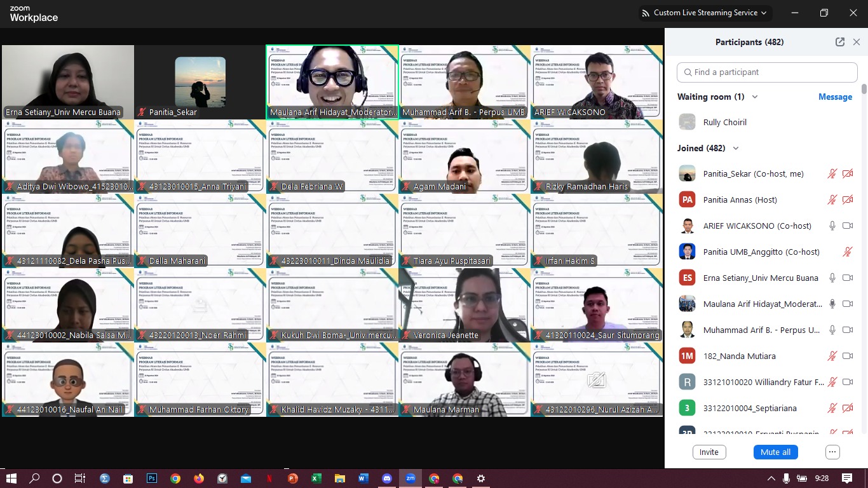868x488 pixels.
Task: Click camera icon for 182_Nanda Mutiara
Action: 847,356
